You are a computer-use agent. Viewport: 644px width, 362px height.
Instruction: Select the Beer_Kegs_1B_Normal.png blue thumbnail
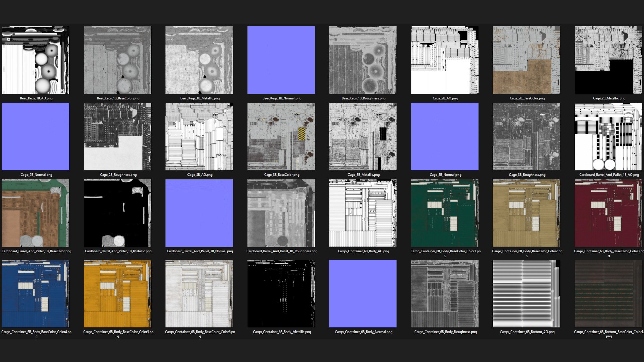[x=281, y=60]
